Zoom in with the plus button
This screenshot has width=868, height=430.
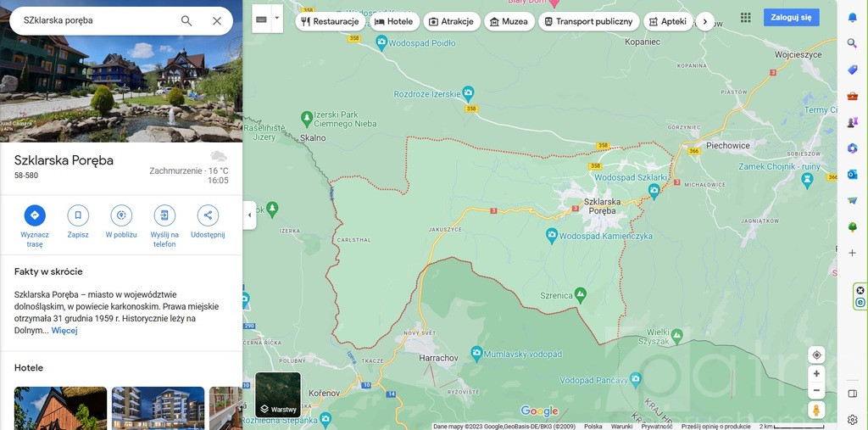coord(816,374)
